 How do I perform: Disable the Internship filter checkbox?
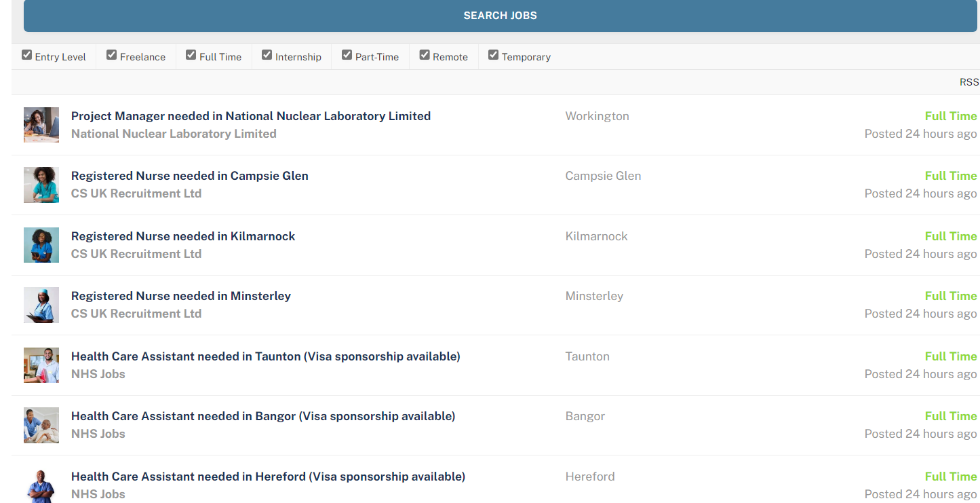(x=267, y=55)
